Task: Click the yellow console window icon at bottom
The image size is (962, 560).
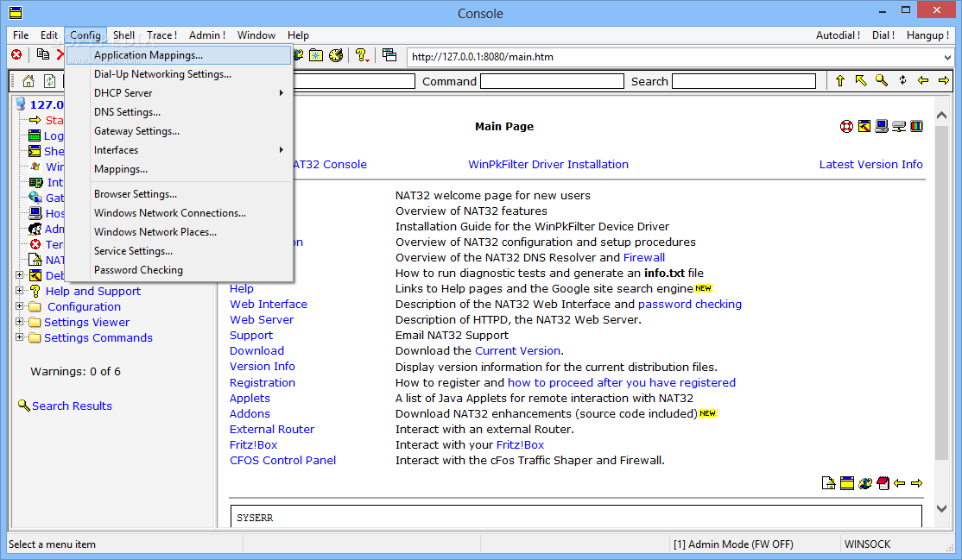Action: [x=846, y=483]
